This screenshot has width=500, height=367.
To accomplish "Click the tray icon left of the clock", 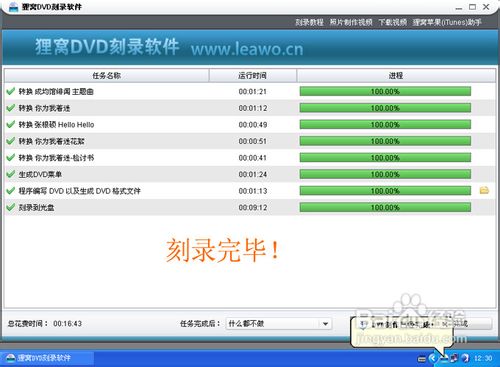I will 465,358.
